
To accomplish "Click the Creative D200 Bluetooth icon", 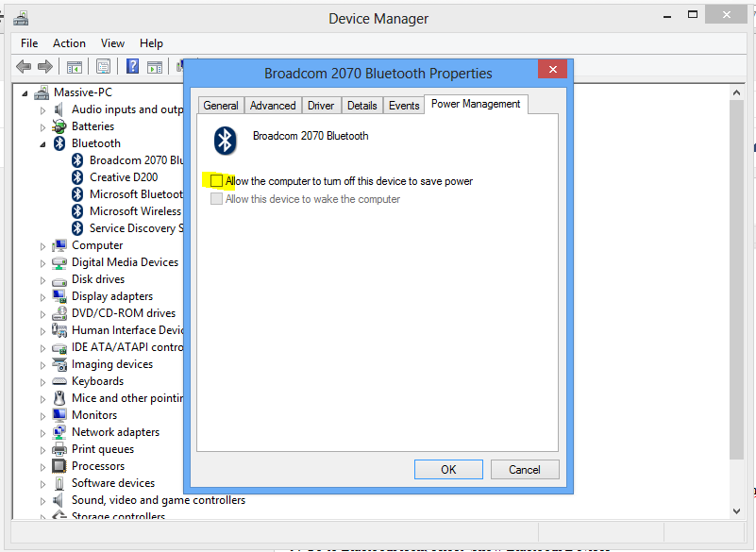I will tap(77, 177).
